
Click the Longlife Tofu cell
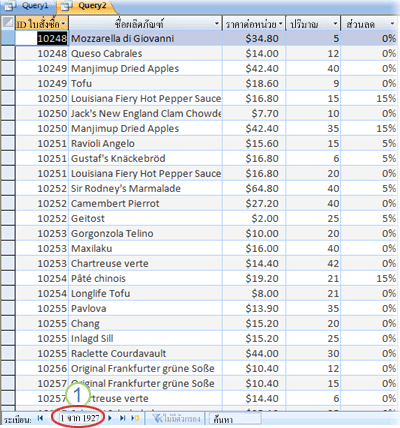[x=145, y=293]
